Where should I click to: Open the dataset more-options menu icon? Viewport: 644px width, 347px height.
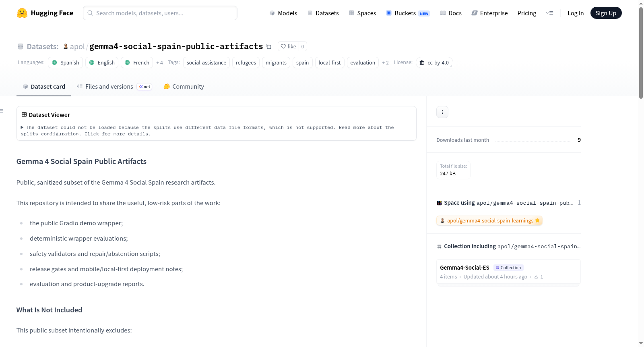tap(442, 112)
